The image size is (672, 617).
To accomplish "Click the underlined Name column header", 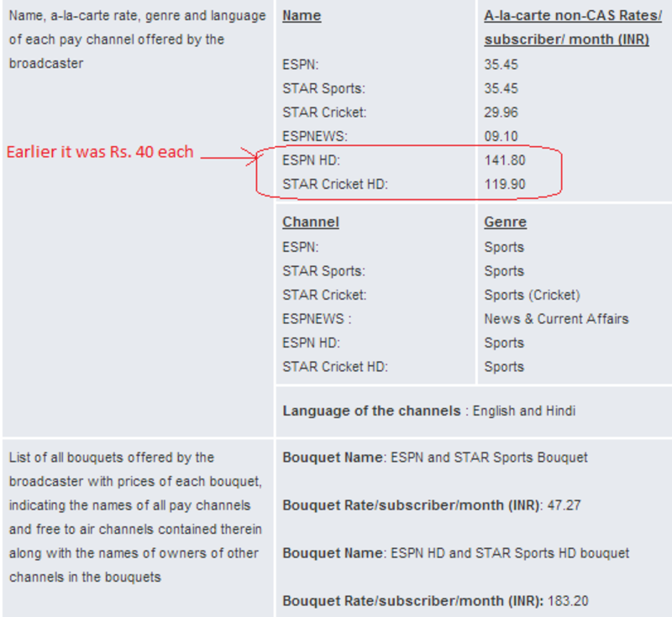I will (302, 15).
